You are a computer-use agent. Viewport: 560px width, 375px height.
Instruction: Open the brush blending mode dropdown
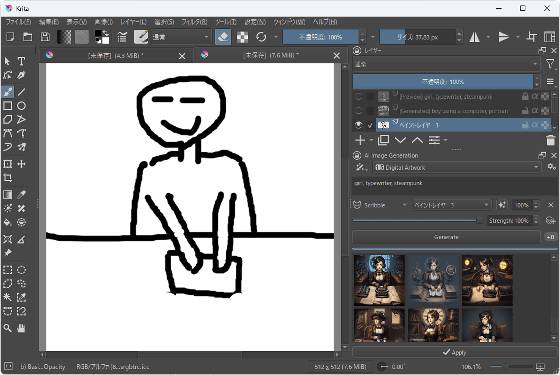[x=180, y=37]
